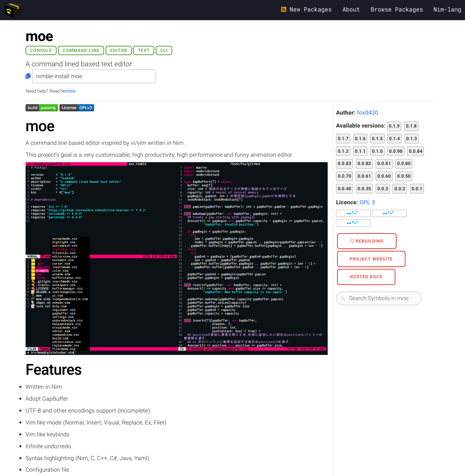
Task: Select the EDITOR tag
Action: point(119,50)
